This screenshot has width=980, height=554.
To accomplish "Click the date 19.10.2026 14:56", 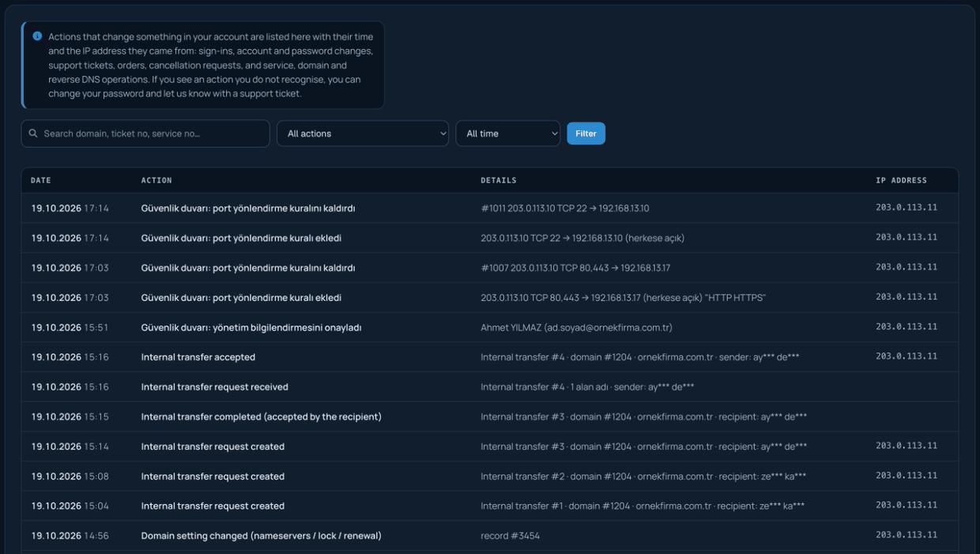I will point(70,536).
